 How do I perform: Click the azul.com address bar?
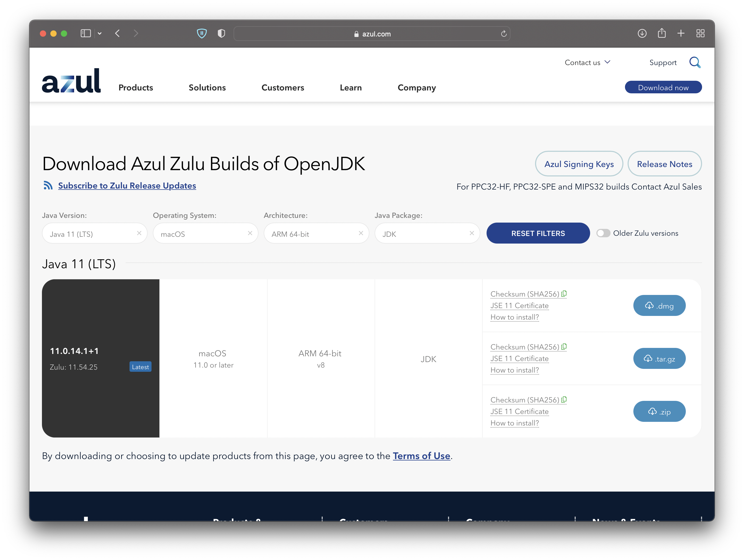point(372,34)
